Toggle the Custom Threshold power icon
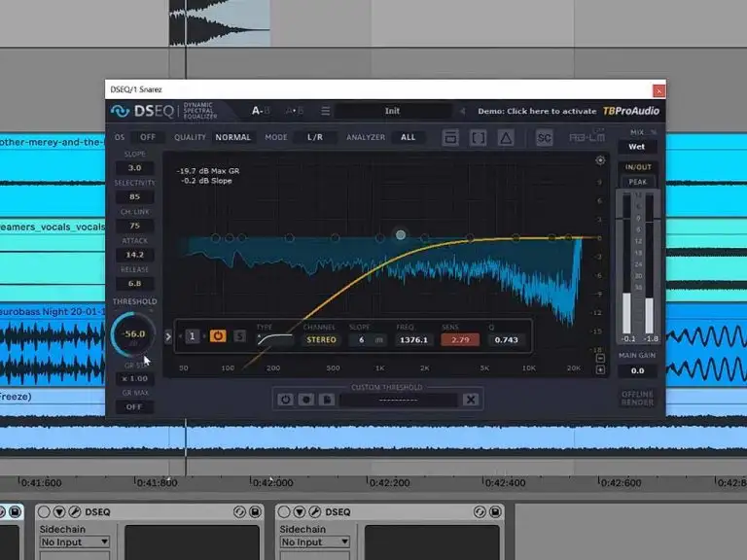 [x=285, y=400]
